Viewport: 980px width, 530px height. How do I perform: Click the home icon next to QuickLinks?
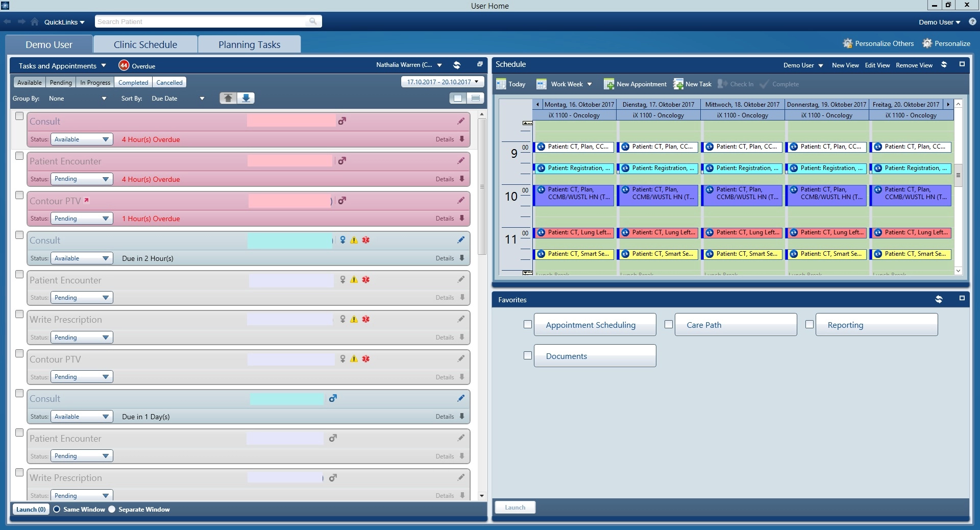coord(34,22)
